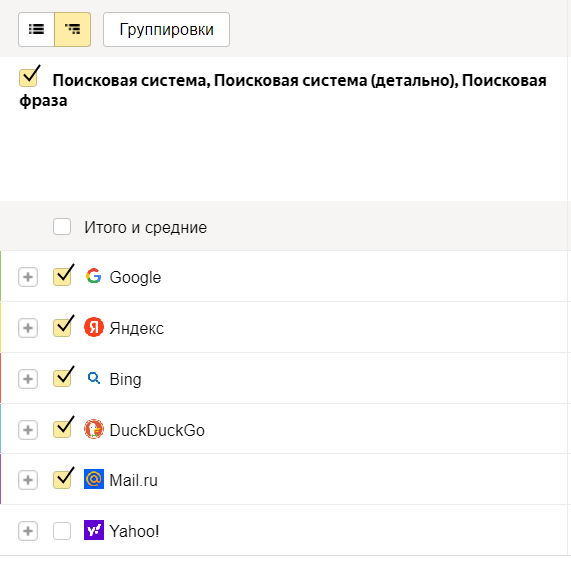Click the Mail.ru logo icon

[94, 479]
